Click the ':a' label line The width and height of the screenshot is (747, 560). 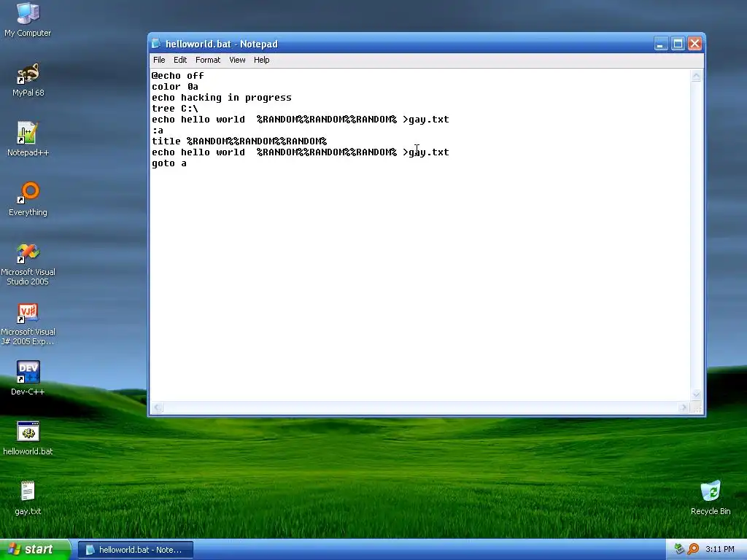tap(158, 131)
